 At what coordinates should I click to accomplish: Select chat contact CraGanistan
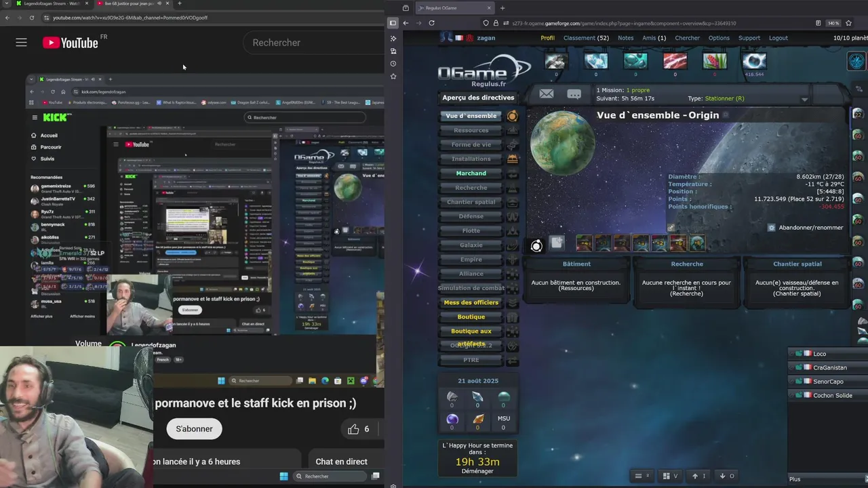[x=827, y=368]
